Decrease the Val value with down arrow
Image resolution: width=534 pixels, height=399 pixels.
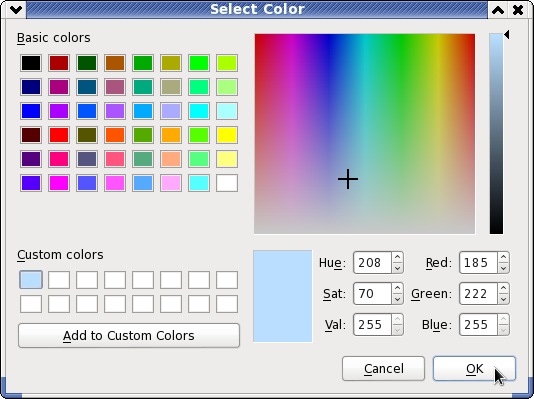click(397, 330)
